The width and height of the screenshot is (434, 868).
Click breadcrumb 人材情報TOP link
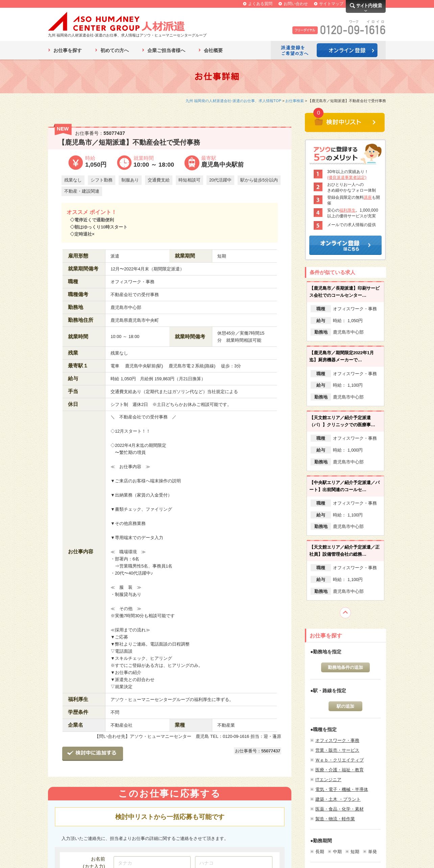tap(233, 101)
